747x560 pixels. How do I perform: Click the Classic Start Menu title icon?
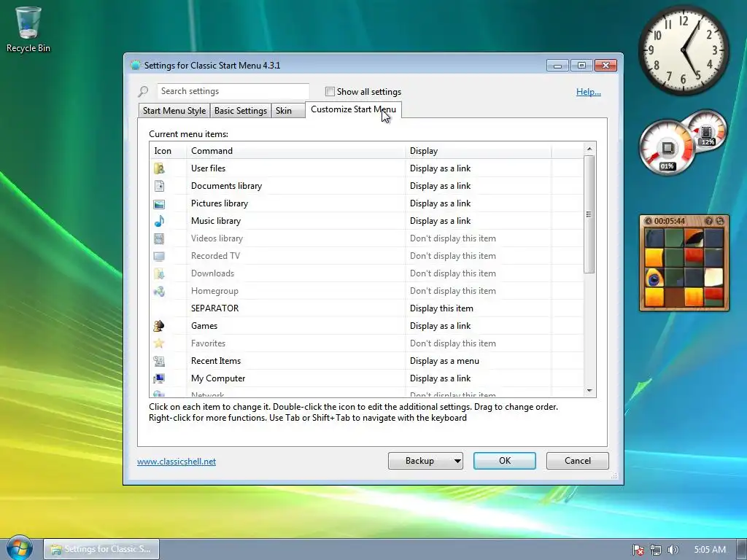[x=135, y=65]
